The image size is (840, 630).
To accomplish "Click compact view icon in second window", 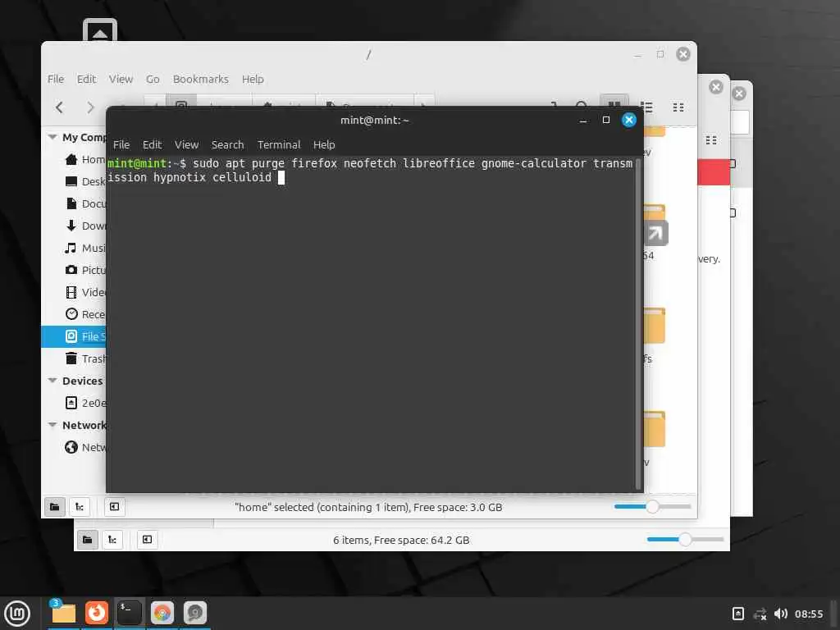I will (711, 140).
